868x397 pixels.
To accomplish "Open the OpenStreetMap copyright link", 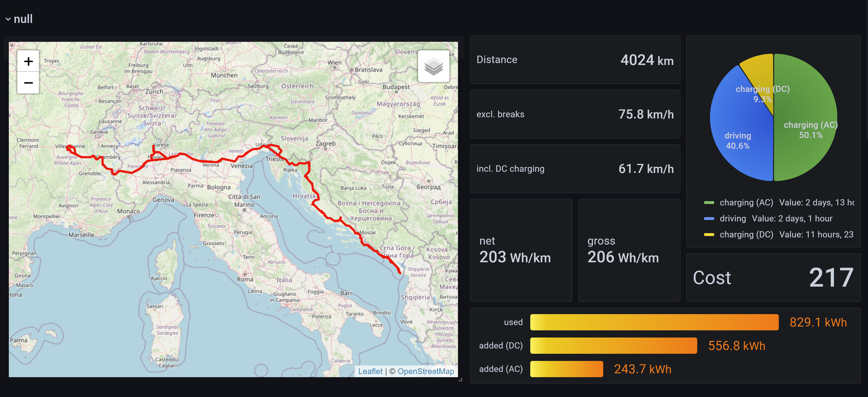I will (426, 371).
